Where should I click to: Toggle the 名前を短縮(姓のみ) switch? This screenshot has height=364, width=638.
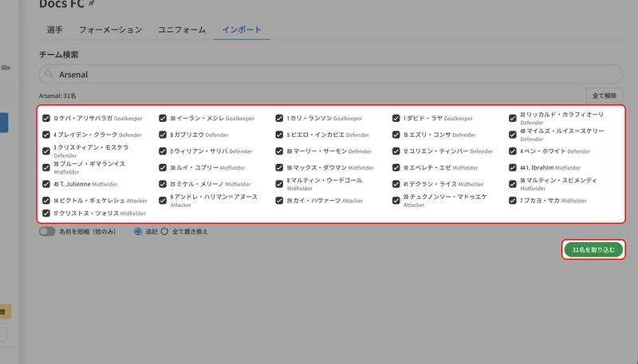pyautogui.click(x=47, y=232)
